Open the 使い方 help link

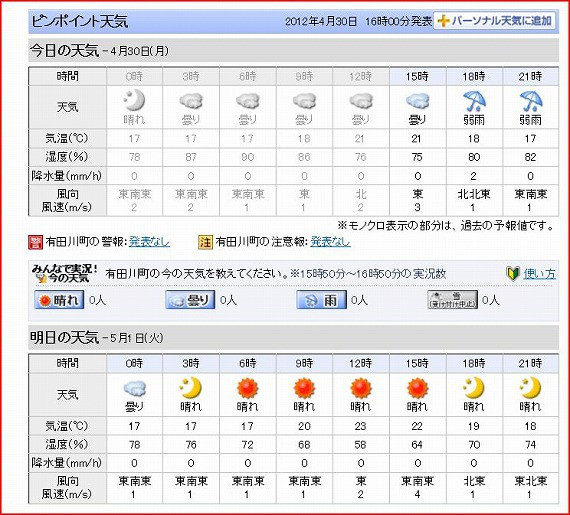pos(539,273)
